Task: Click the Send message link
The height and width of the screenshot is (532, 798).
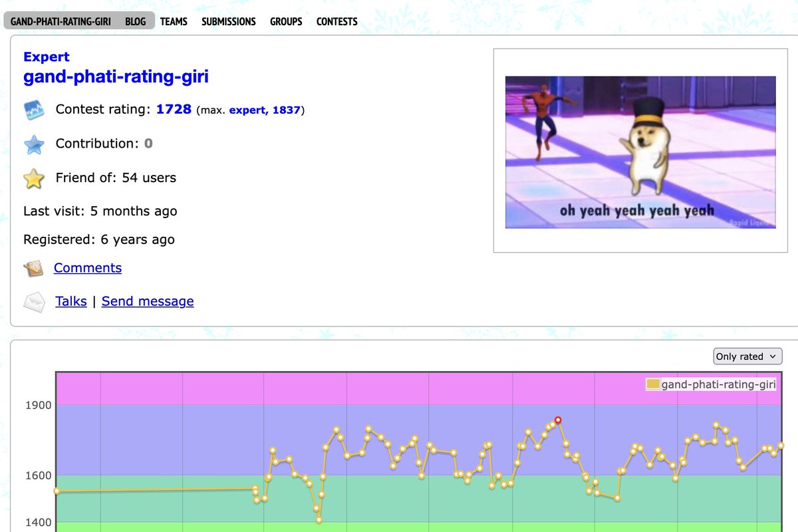Action: tap(148, 301)
